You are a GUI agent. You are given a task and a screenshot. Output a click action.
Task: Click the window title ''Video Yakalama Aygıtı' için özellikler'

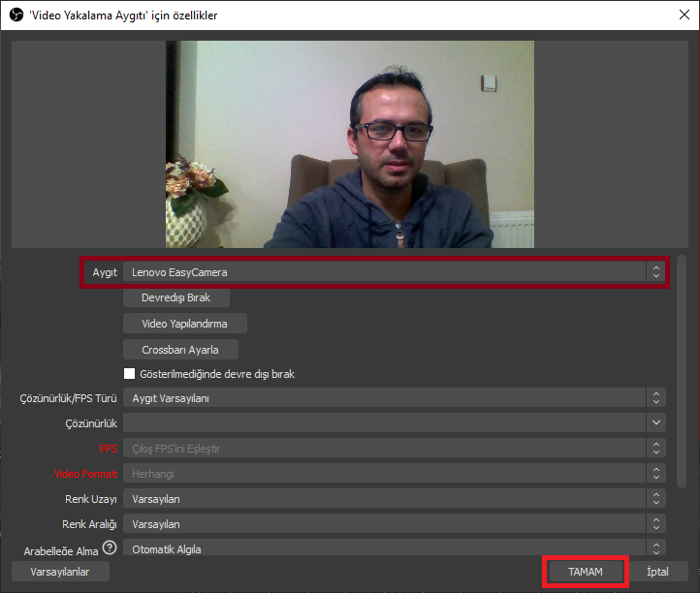(123, 16)
